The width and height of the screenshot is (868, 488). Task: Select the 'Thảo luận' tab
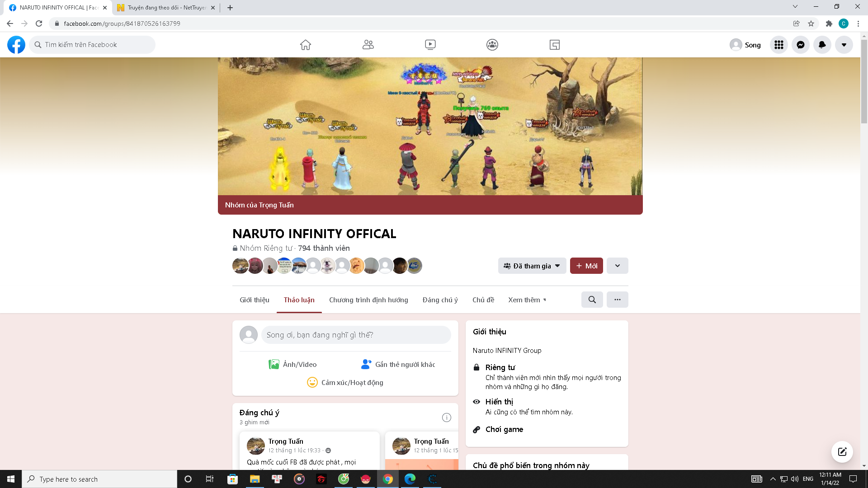pos(299,300)
